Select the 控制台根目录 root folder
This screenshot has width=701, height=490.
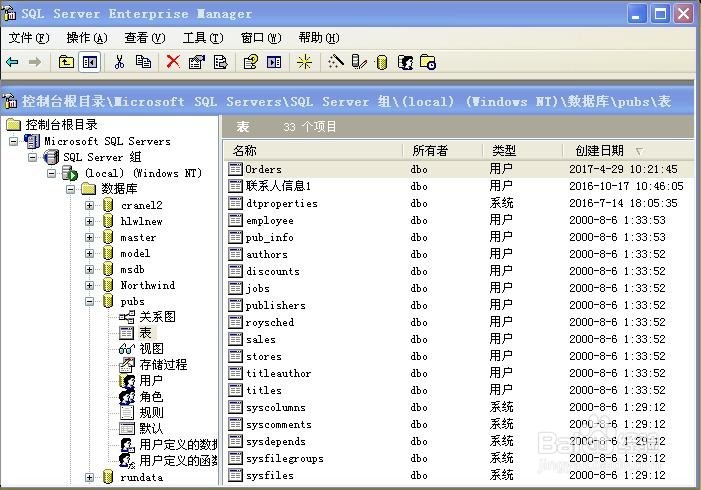61,125
